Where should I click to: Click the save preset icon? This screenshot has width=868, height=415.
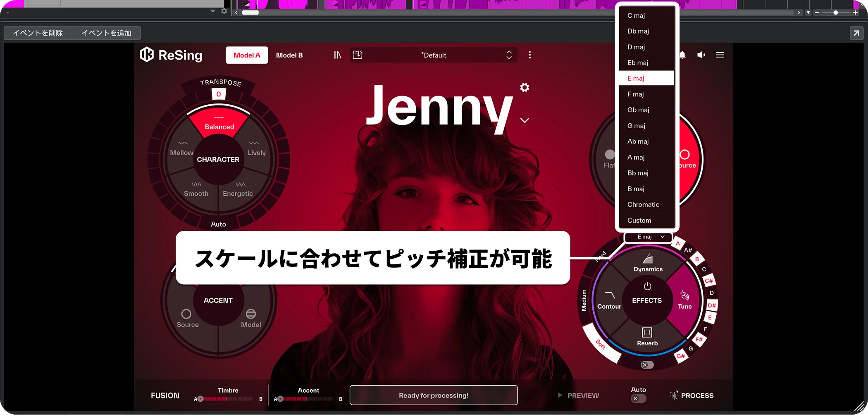pyautogui.click(x=358, y=55)
